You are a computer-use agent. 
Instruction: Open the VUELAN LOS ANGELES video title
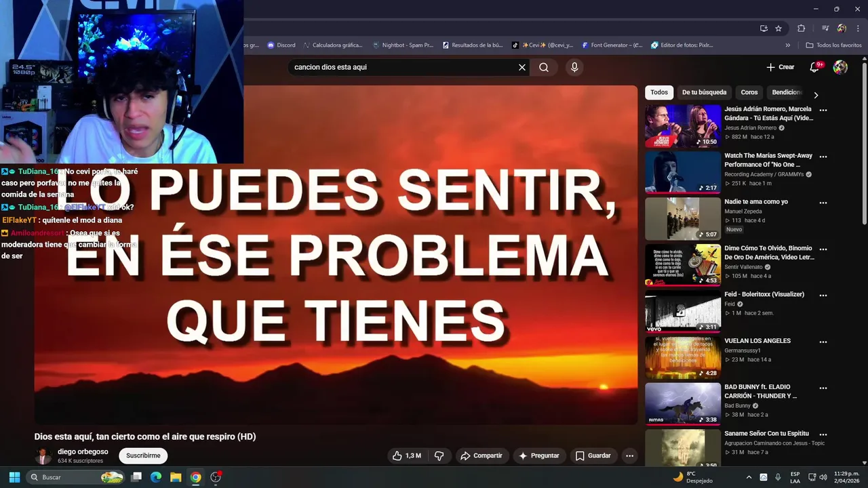(757, 341)
